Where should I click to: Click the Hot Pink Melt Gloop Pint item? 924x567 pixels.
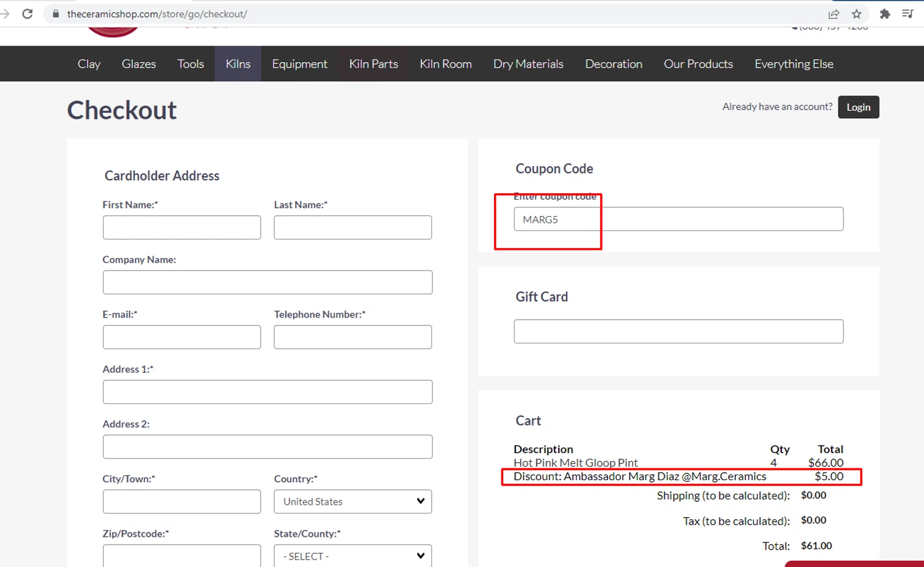575,462
